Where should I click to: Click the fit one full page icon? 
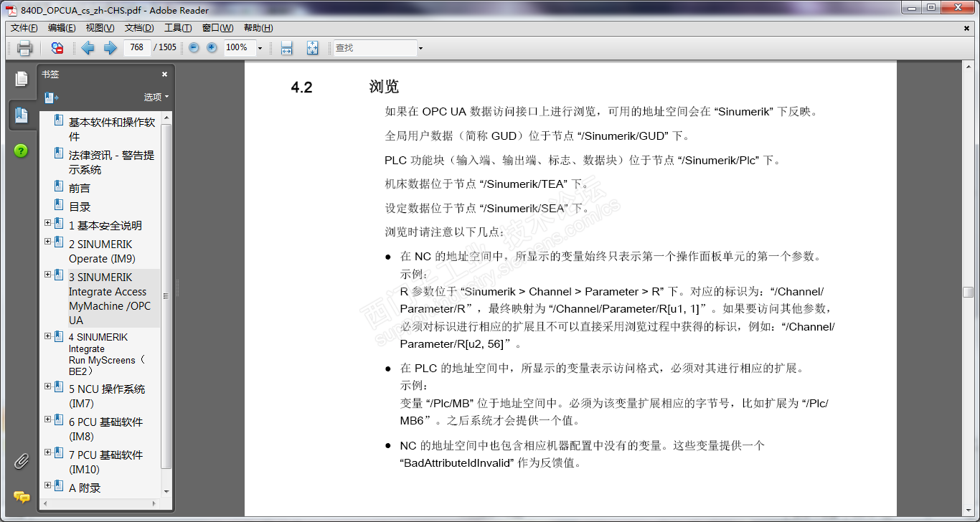click(x=312, y=48)
